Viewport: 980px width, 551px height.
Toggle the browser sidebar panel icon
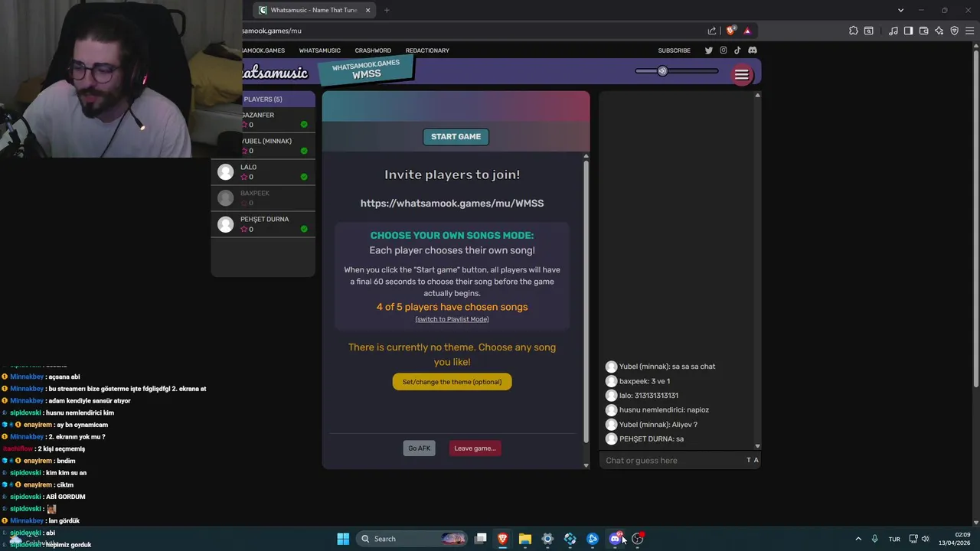tap(909, 31)
